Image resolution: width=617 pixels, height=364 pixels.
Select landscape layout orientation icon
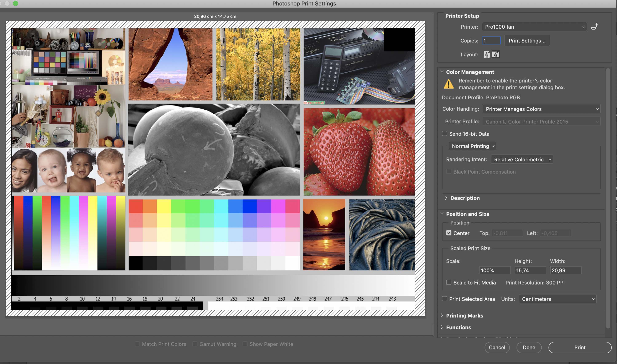(x=495, y=54)
